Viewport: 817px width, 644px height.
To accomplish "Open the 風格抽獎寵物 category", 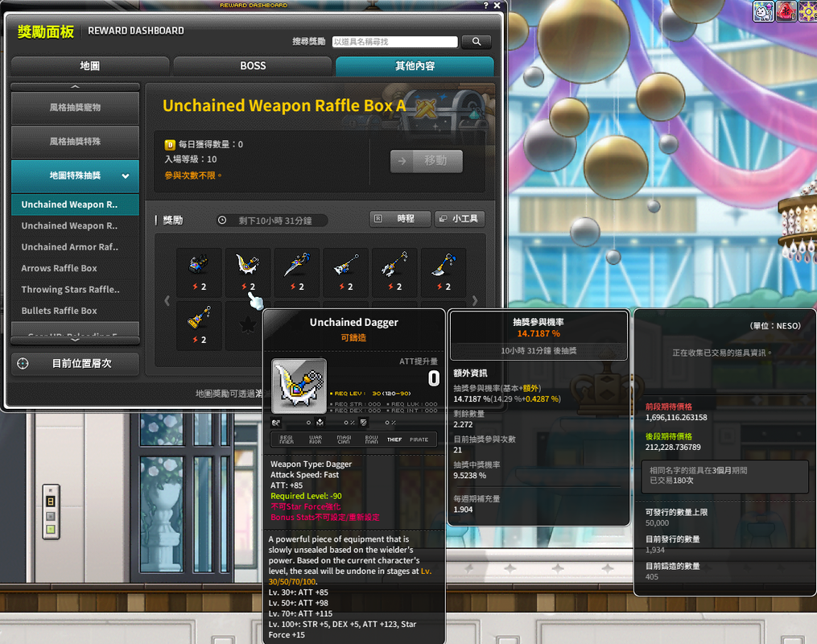I will [75, 108].
